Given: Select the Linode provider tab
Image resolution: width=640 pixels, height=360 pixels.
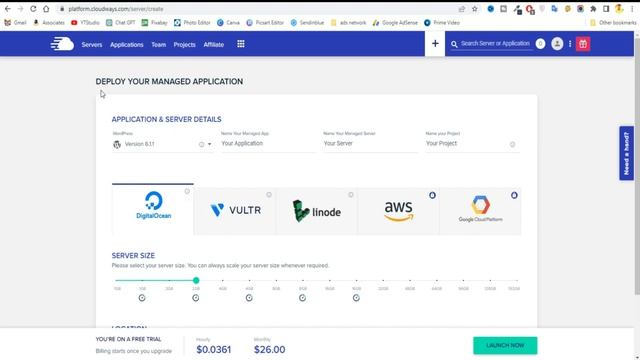Looking at the screenshot, I should 317,211.
